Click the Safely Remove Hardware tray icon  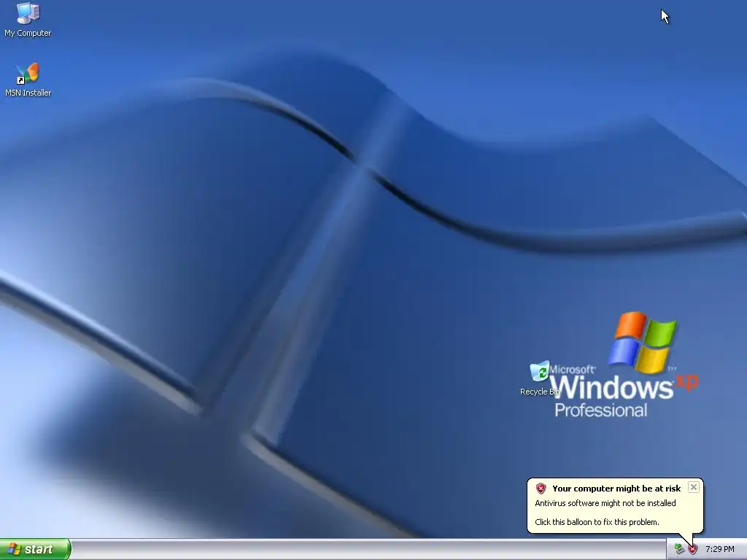(x=679, y=549)
